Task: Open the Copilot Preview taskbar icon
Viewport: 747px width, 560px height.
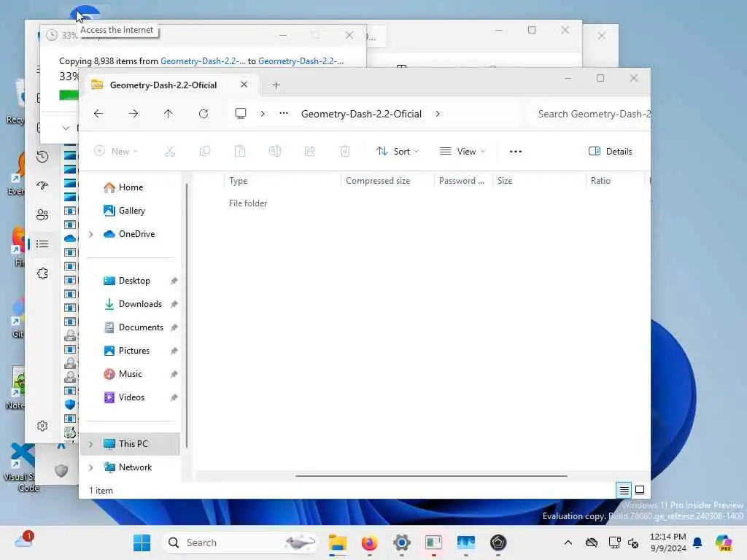Action: (724, 542)
